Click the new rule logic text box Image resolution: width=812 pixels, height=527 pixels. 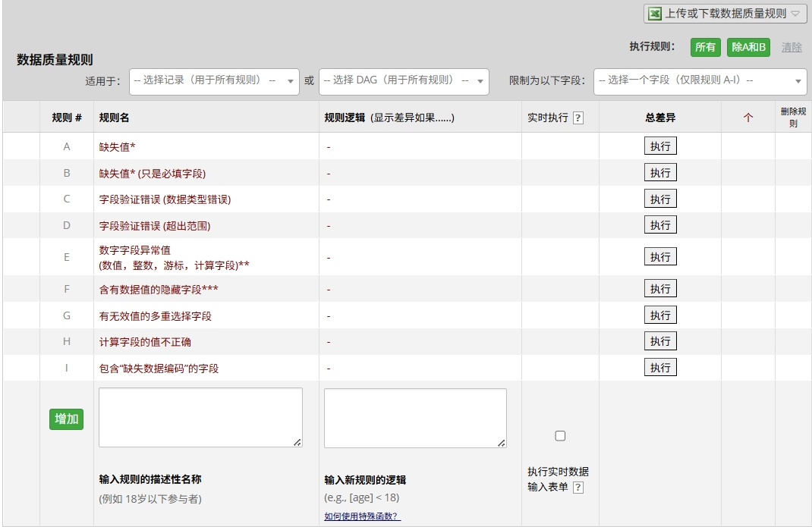coord(415,418)
